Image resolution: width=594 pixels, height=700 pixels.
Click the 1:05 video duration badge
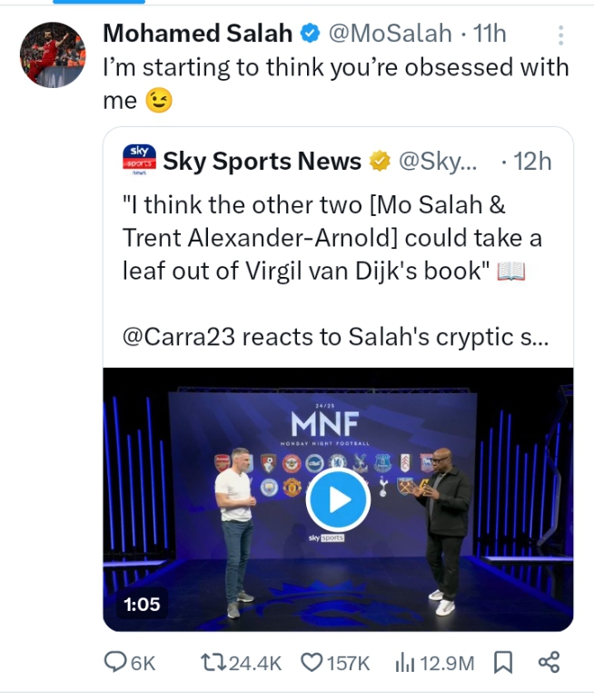[142, 605]
